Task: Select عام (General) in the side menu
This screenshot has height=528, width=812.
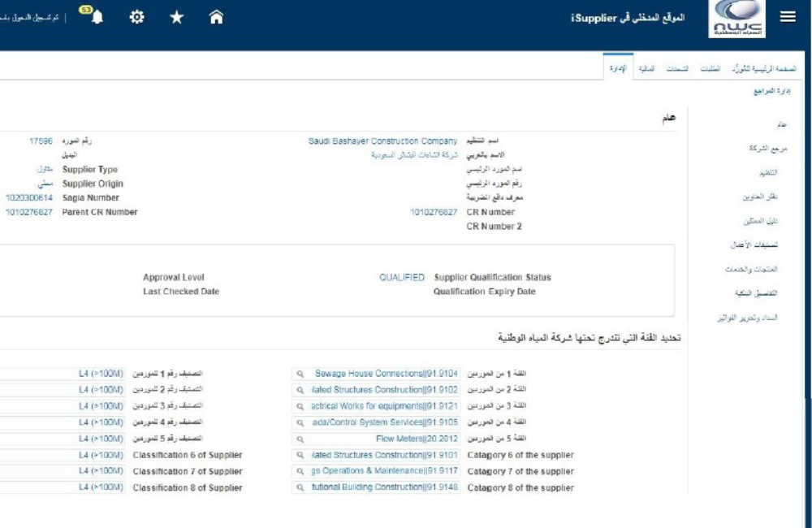Action: point(782,124)
